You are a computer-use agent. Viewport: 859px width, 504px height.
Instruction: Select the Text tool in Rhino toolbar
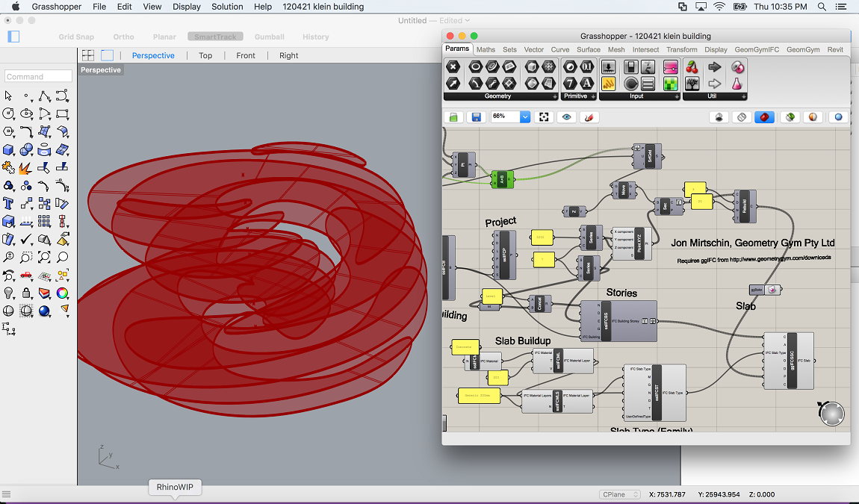pos(8,203)
